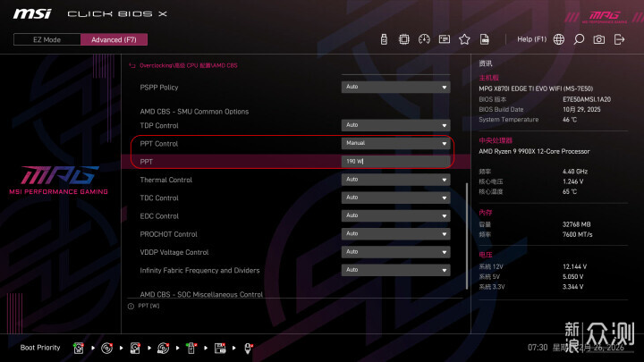Open Help (F1)

(531, 39)
